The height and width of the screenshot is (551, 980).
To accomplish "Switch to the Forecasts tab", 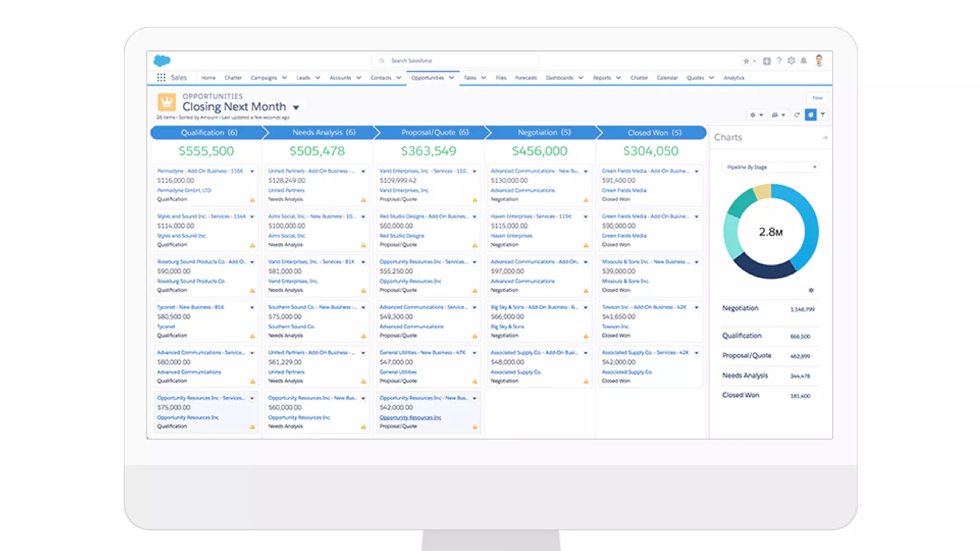I will coord(525,77).
